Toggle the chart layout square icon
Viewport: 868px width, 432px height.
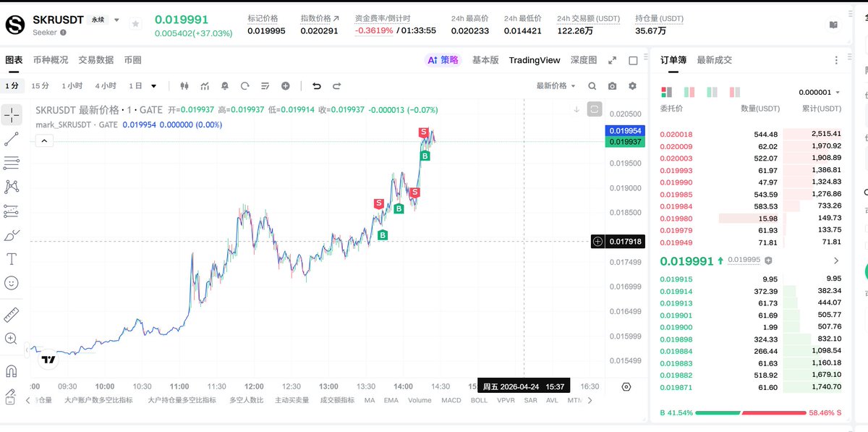633,60
